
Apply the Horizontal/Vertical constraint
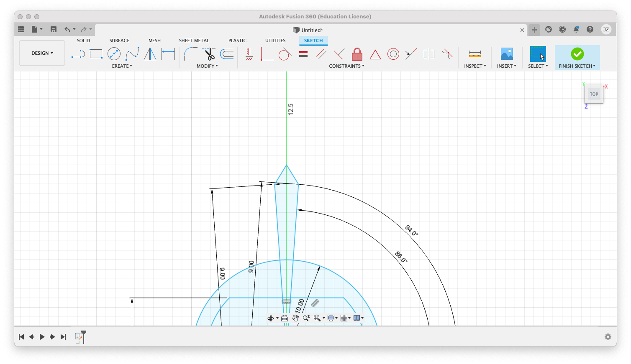[x=249, y=54]
